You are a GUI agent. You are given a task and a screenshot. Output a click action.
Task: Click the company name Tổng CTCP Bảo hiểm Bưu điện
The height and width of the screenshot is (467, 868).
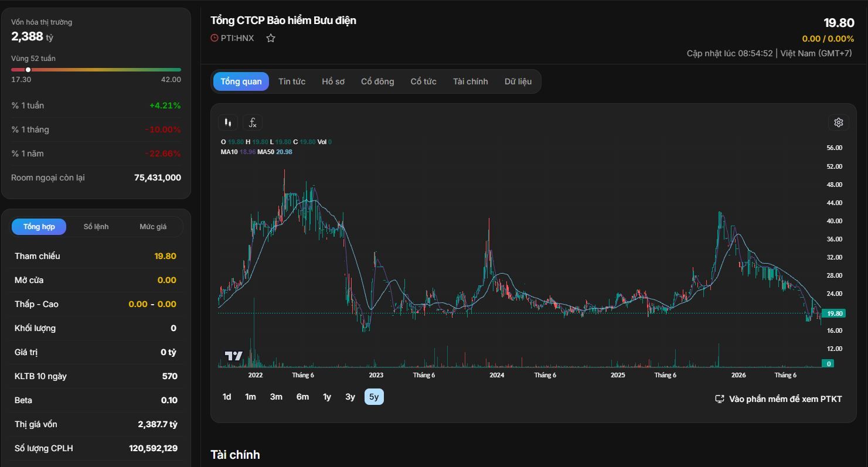[283, 21]
